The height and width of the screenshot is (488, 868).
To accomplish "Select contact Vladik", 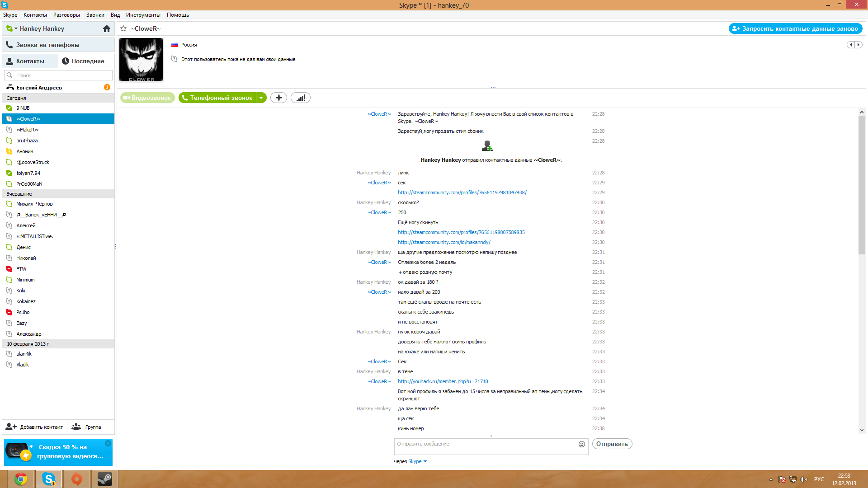I will (x=58, y=365).
